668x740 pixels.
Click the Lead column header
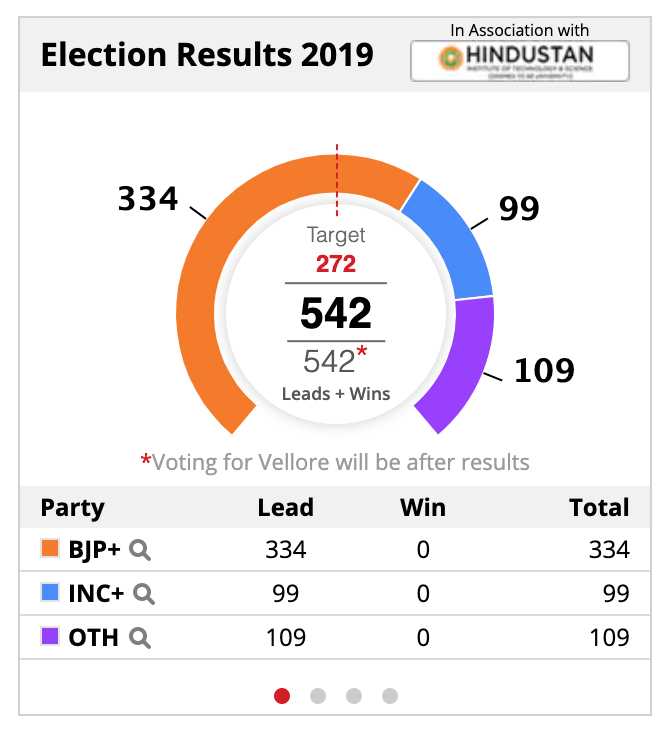285,508
